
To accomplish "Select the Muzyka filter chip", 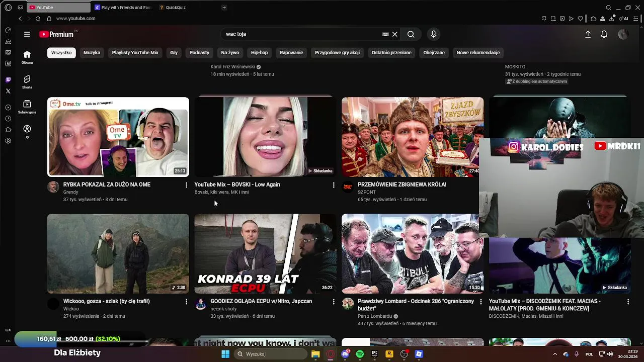I will click(x=92, y=53).
